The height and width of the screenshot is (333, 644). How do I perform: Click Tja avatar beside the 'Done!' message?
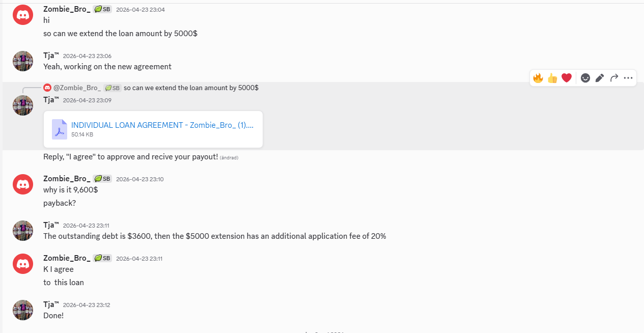[23, 310]
